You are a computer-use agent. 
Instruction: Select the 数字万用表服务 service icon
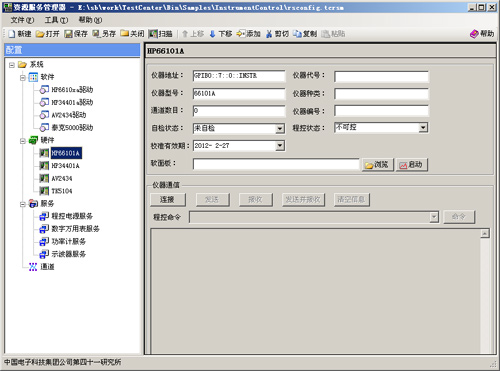[44, 229]
